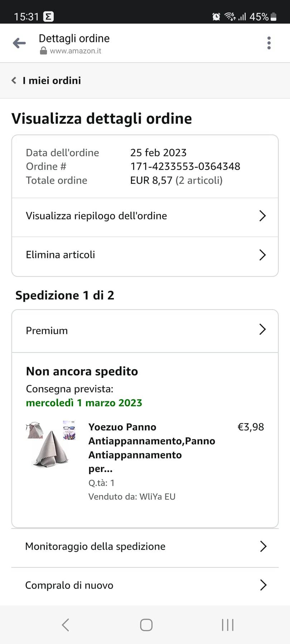Open the Elimina articoli chevron
The height and width of the screenshot is (644, 290).
coord(262,255)
